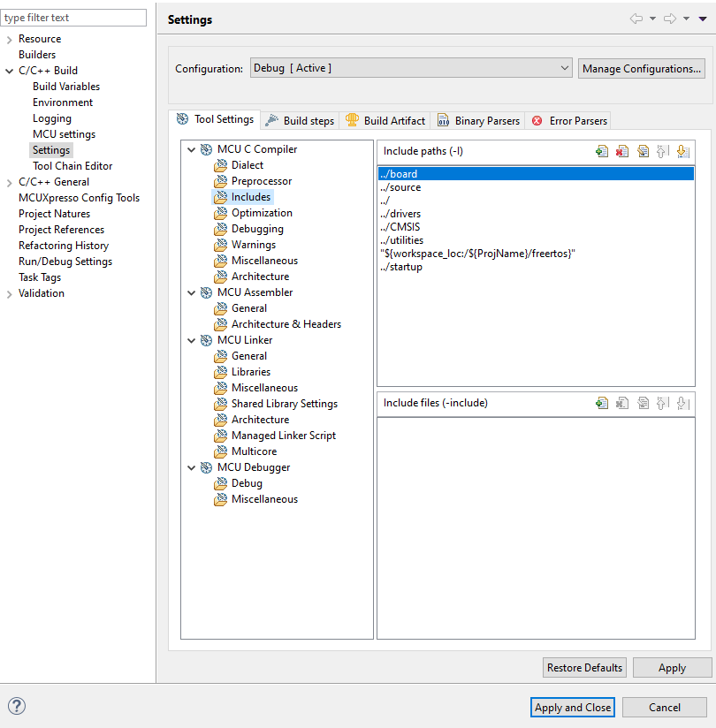716x728 pixels.
Task: Select the ../board include path
Action: (537, 174)
